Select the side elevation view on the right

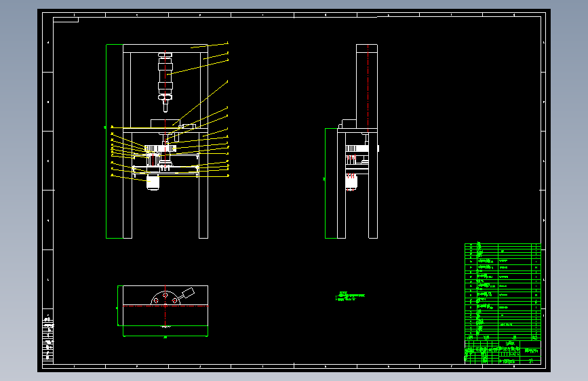pyautogui.click(x=357, y=141)
